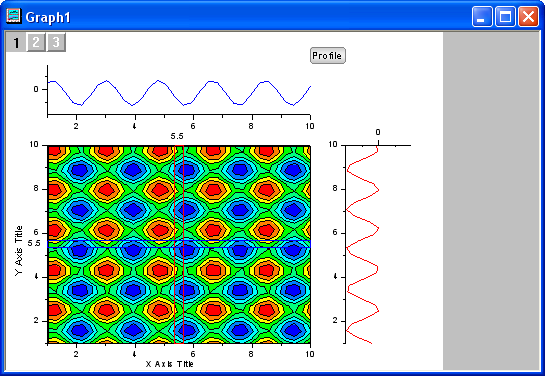Image resolution: width=545 pixels, height=376 pixels.
Task: Close the Graph1 window
Action: [x=528, y=16]
